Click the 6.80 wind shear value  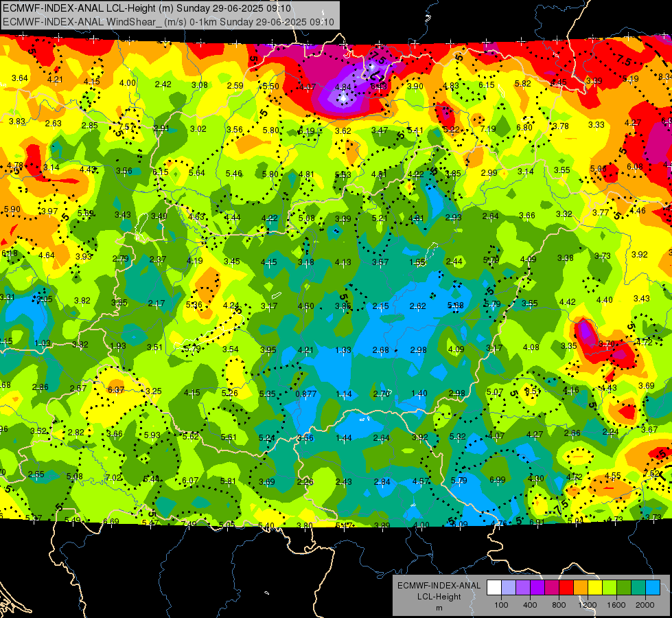click(524, 127)
